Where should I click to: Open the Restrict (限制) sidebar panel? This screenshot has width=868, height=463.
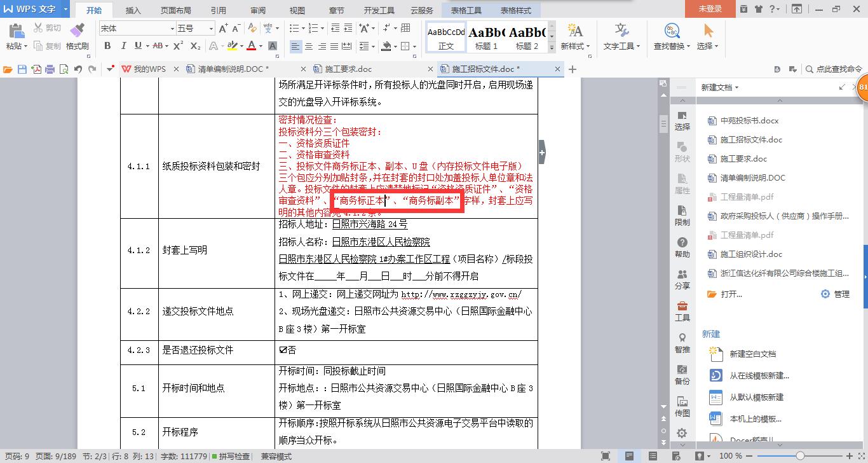click(x=682, y=215)
